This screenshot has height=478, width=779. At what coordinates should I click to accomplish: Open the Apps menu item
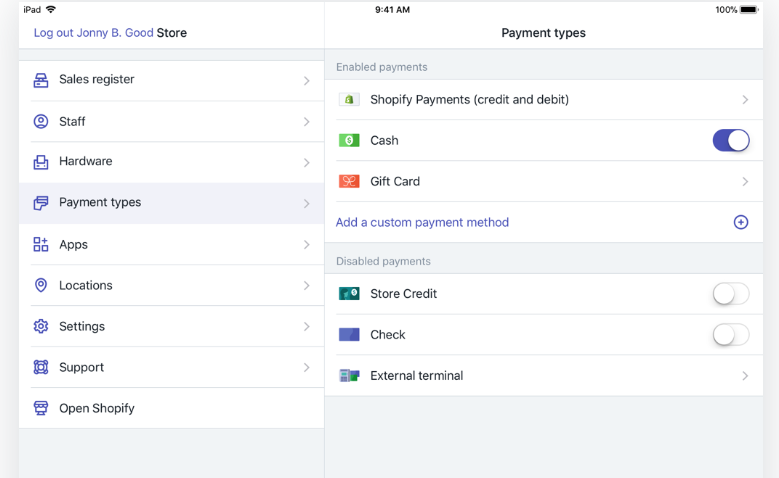tap(171, 244)
